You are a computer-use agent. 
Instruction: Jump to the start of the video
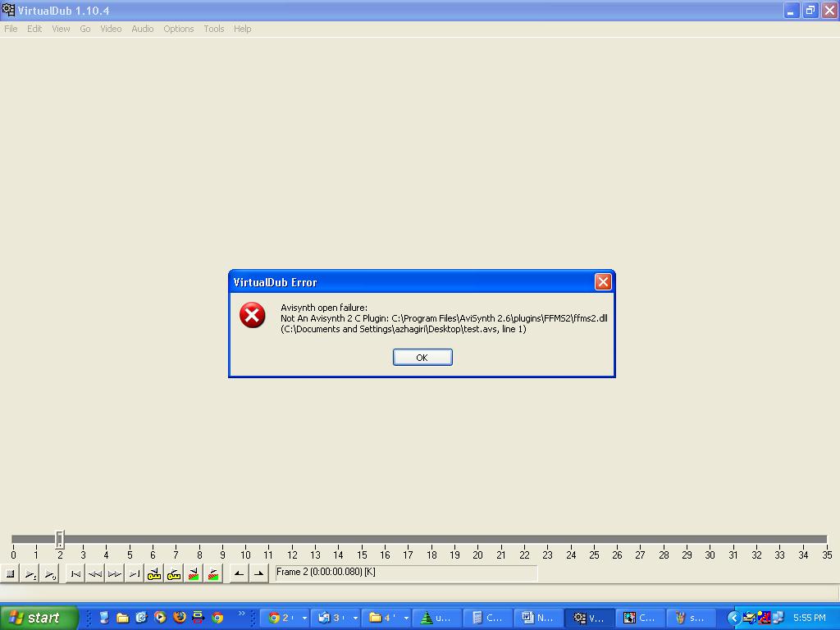[75, 573]
